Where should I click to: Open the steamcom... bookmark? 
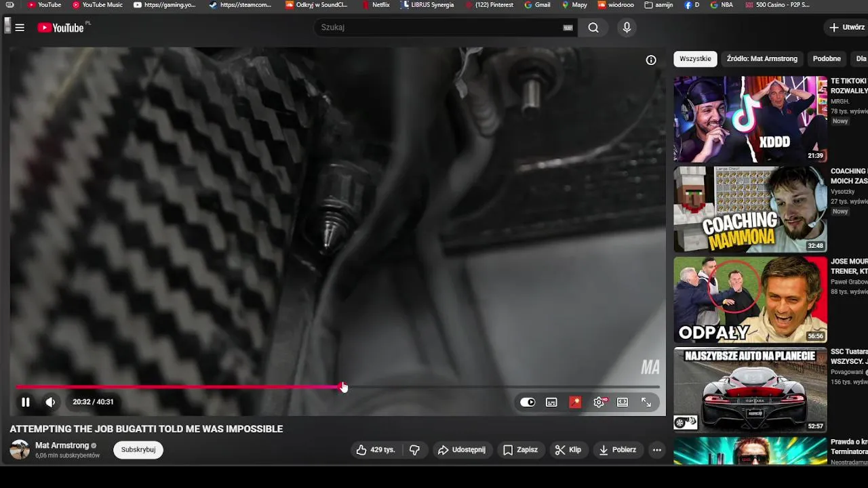[240, 5]
